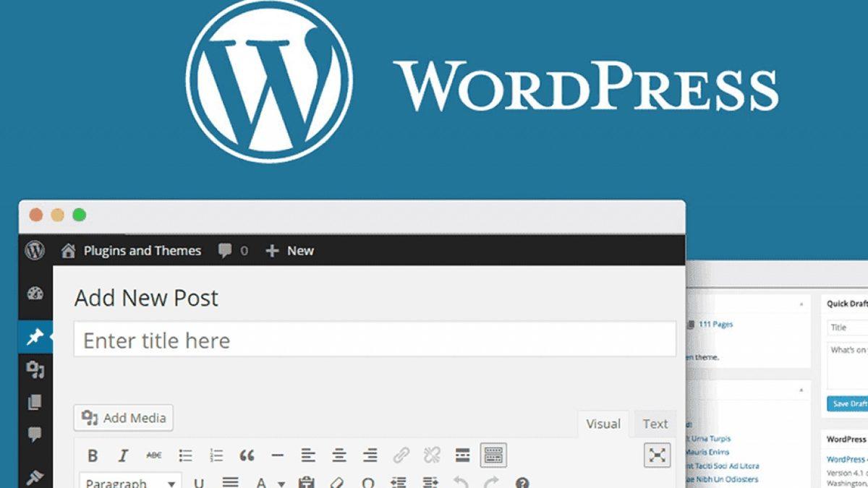Switch to the Text editing tab
868x488 pixels.
[655, 424]
